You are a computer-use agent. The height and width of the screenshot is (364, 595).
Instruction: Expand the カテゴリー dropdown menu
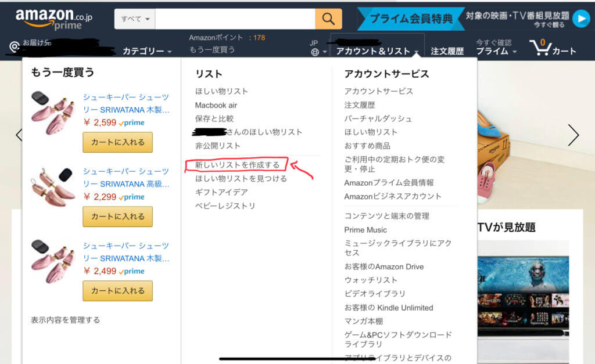pyautogui.click(x=146, y=51)
